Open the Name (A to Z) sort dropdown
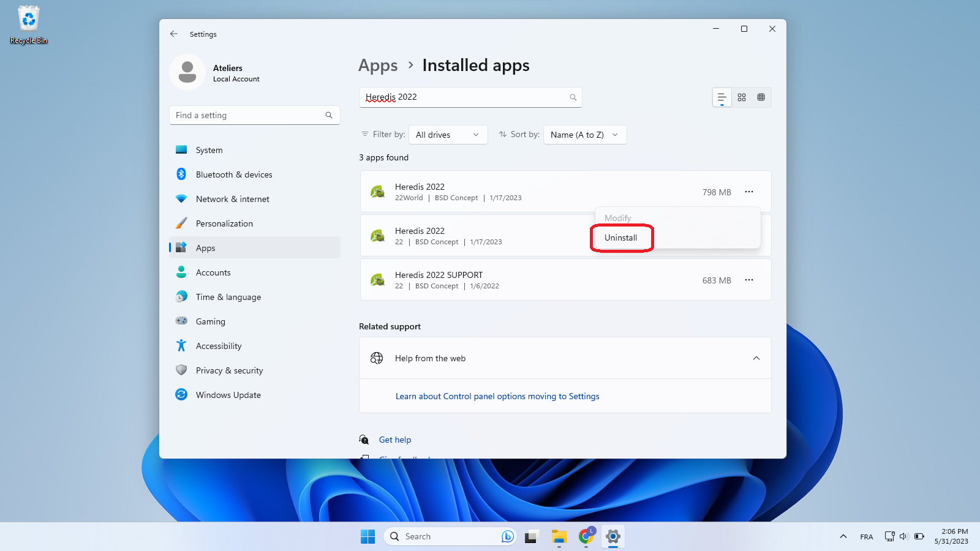Screen dimensions: 980x551 point(584,135)
